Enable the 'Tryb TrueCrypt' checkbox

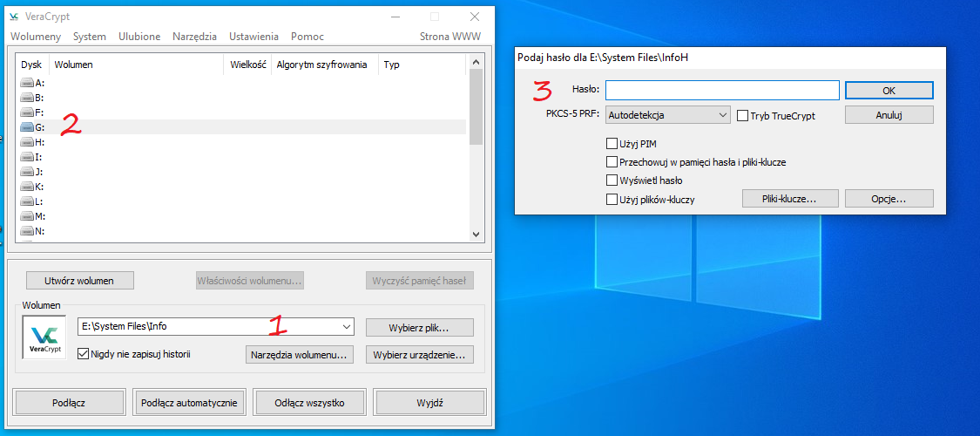[742, 115]
